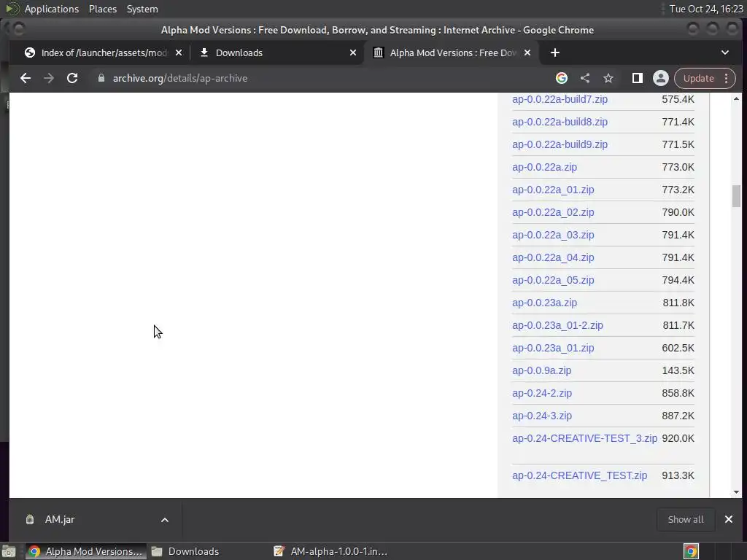Screen dimensions: 747x560
Task: Click ap-0.0.22a_01.zip file link
Action: click(553, 190)
